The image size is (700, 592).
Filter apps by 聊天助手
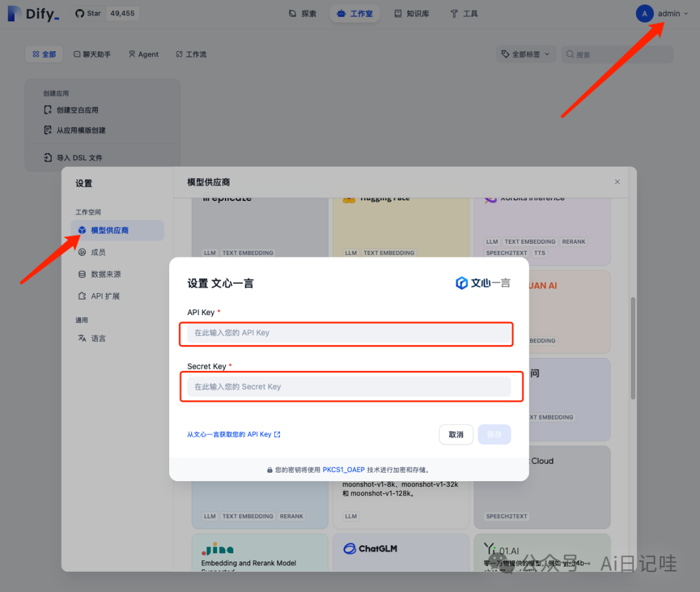[92, 54]
